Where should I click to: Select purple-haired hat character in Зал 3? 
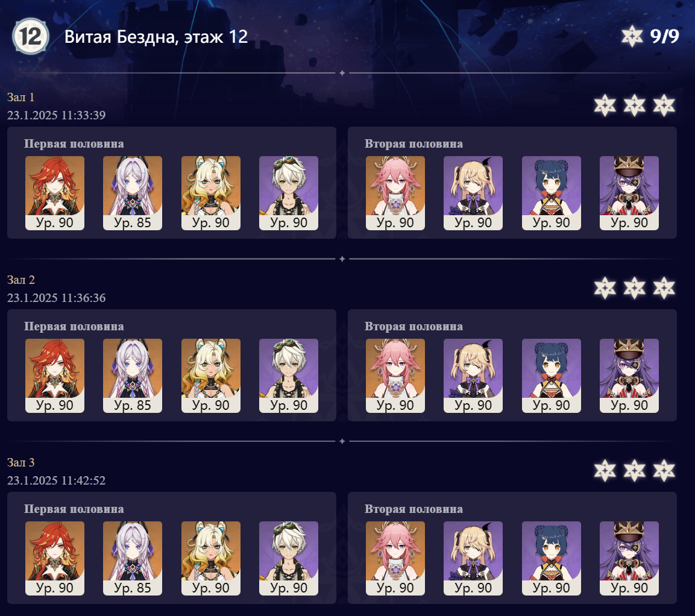coord(629,558)
